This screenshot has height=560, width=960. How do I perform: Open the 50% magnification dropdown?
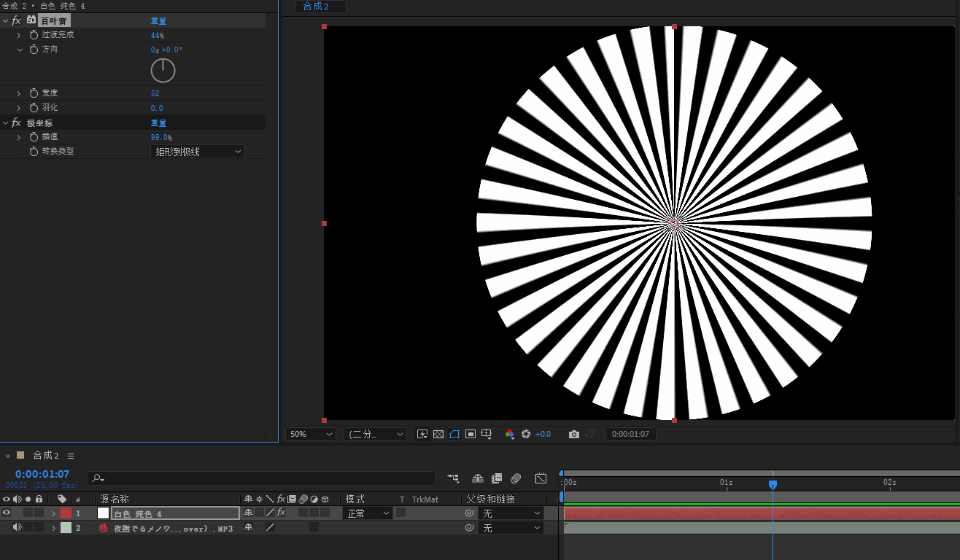coord(310,434)
